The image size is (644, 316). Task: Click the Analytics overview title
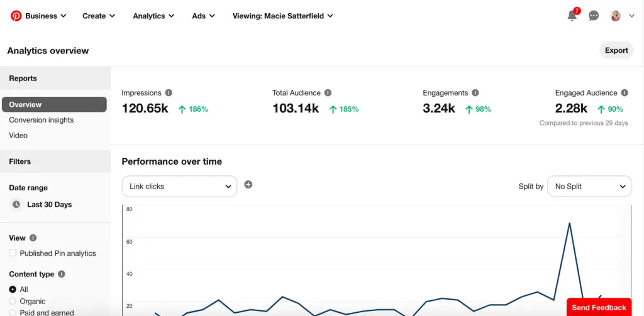48,51
